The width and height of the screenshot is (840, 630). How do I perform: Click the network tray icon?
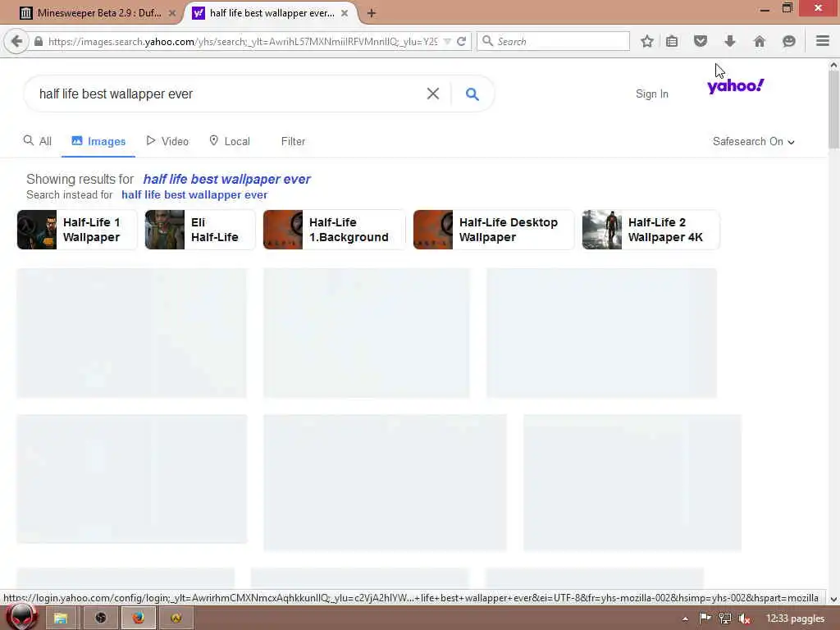(x=725, y=619)
